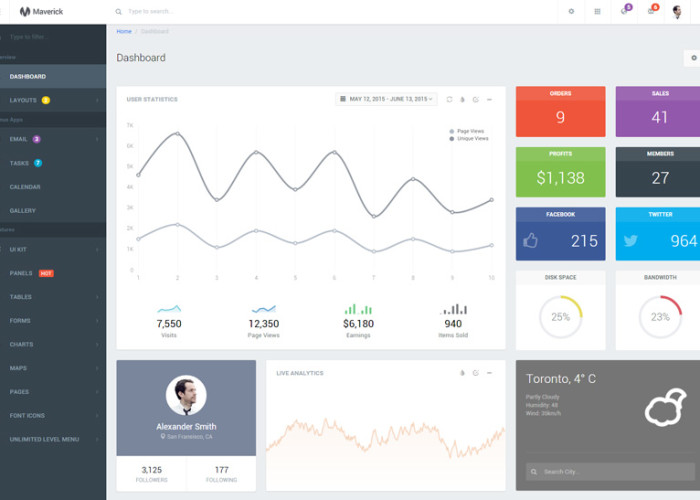This screenshot has height=500, width=700.
Task: Click magnifier icon in Search City box
Action: point(533,472)
